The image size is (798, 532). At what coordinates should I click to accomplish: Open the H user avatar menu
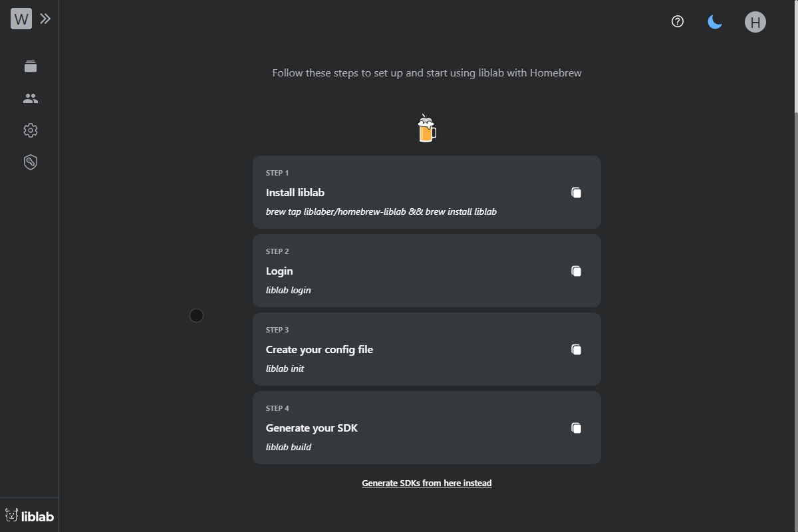pyautogui.click(x=755, y=22)
